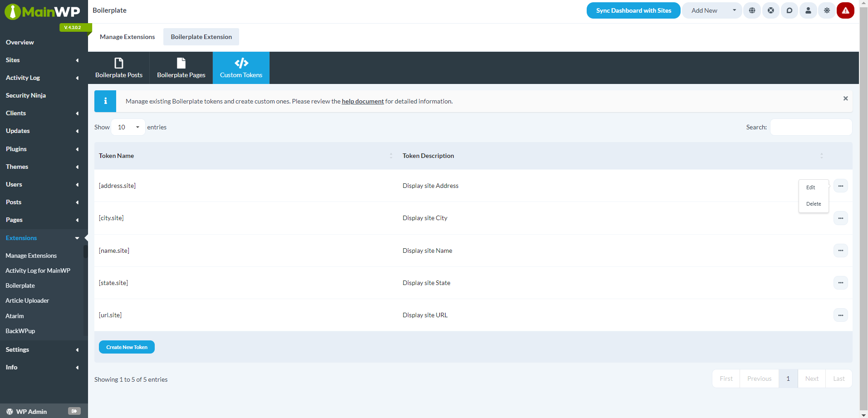
Task: Click the Previous pagination button
Action: click(759, 379)
